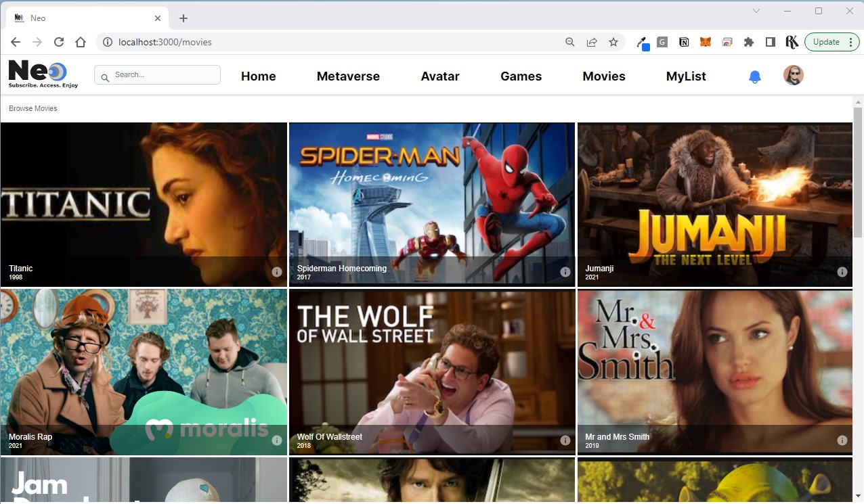Viewport: 864px width, 504px height.
Task: Open the gray G extension icon
Action: coord(662,42)
